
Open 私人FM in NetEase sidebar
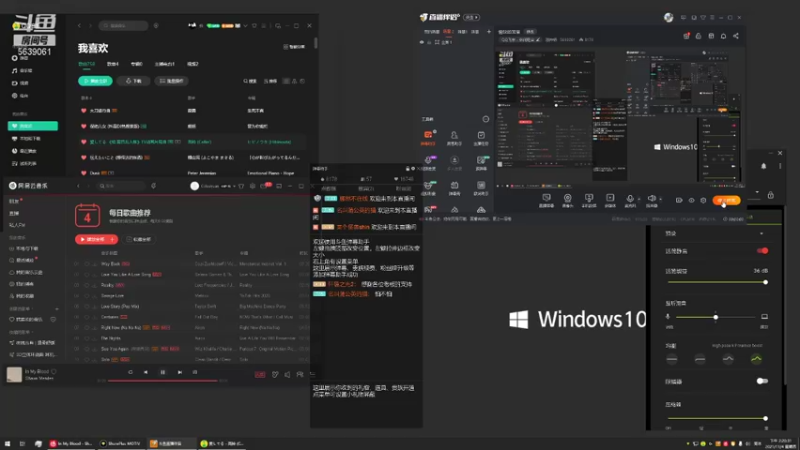click(x=17, y=225)
